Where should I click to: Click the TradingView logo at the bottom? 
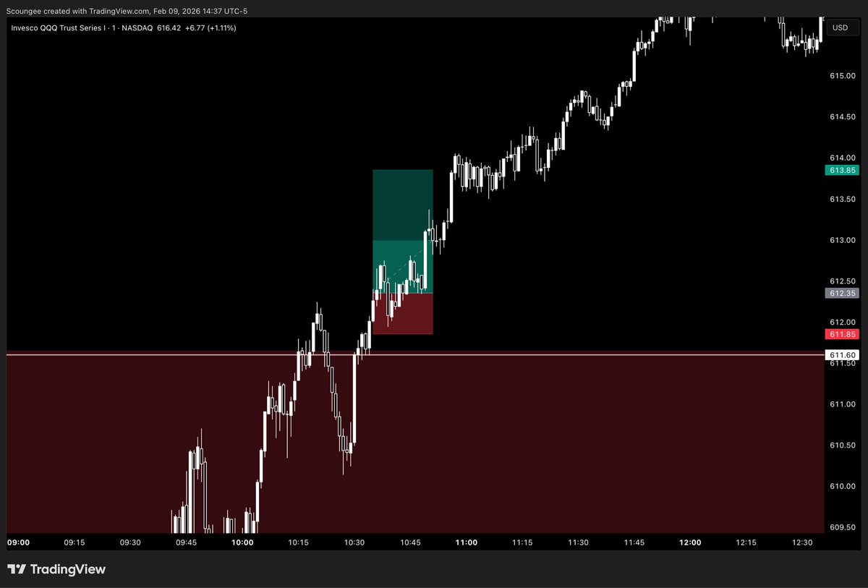pyautogui.click(x=56, y=569)
